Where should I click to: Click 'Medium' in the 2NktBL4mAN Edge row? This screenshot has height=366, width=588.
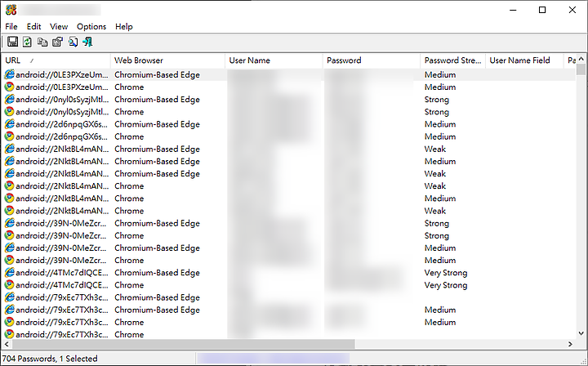click(440, 161)
